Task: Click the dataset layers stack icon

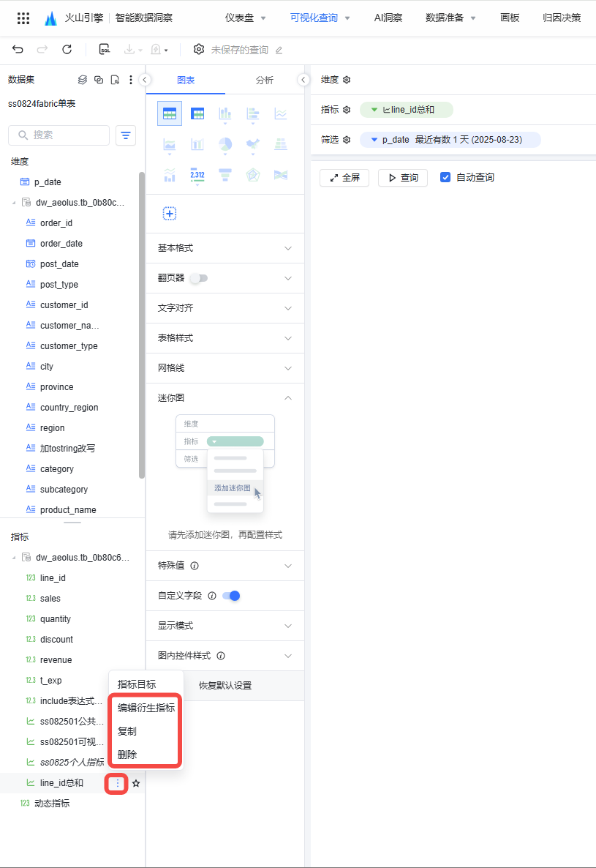Action: 83,80
